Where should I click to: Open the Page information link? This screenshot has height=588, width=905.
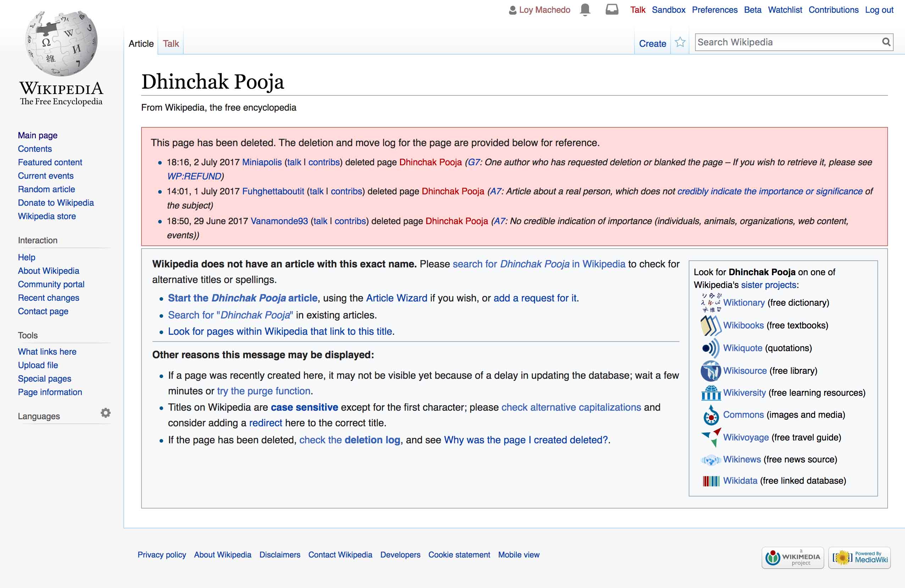click(50, 392)
